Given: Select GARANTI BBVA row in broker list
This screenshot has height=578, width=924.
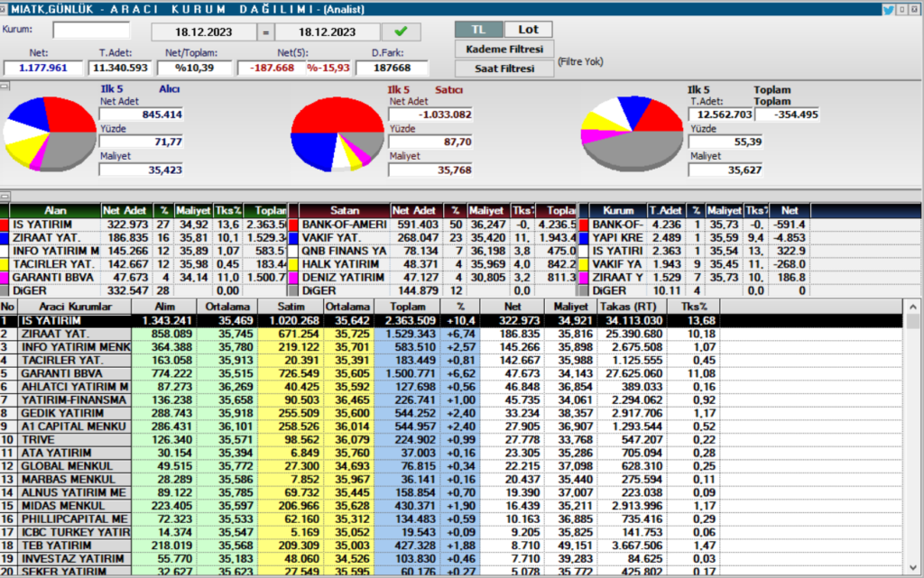Looking at the screenshot, I should pyautogui.click(x=451, y=373).
